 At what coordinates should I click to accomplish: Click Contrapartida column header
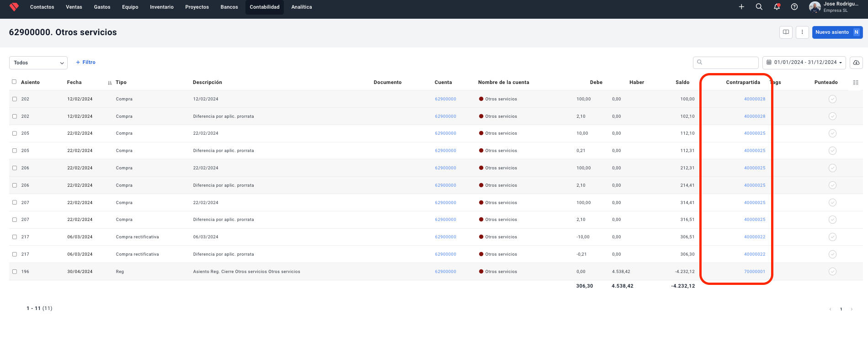point(743,83)
